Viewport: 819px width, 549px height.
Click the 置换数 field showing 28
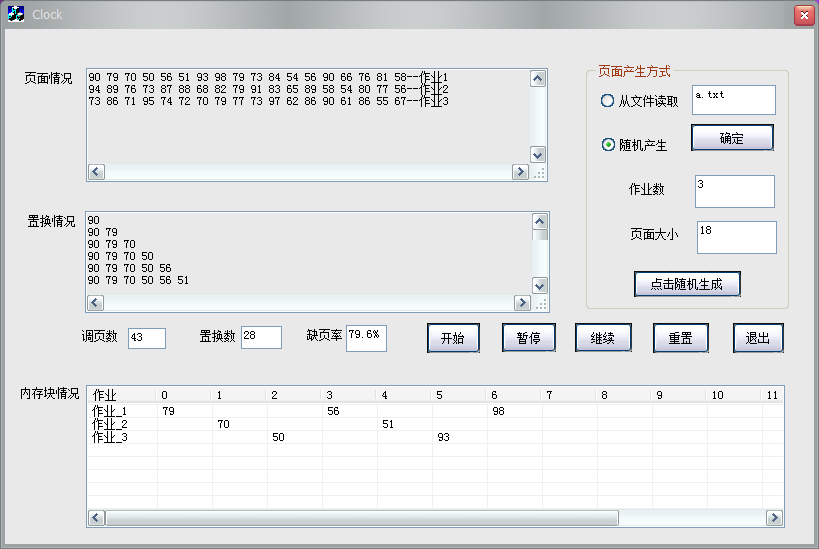tap(261, 337)
